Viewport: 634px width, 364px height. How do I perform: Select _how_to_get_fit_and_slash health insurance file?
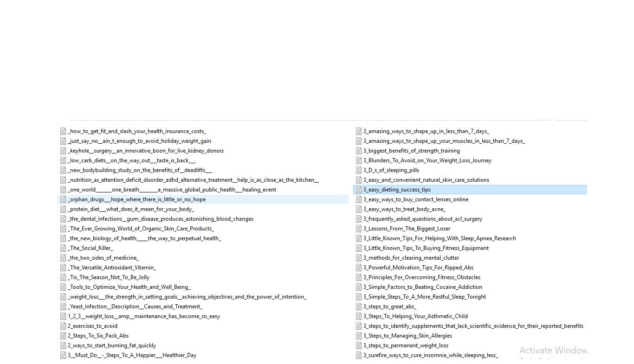pos(137,131)
